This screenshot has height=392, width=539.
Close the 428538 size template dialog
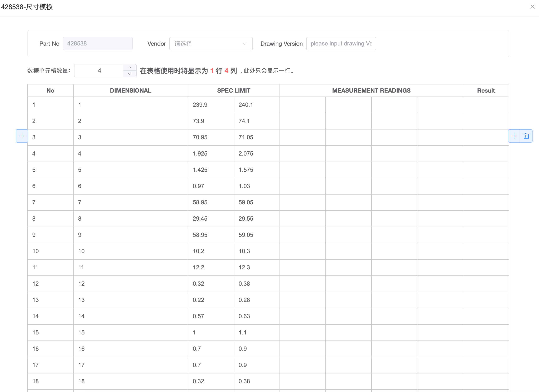[x=532, y=7]
